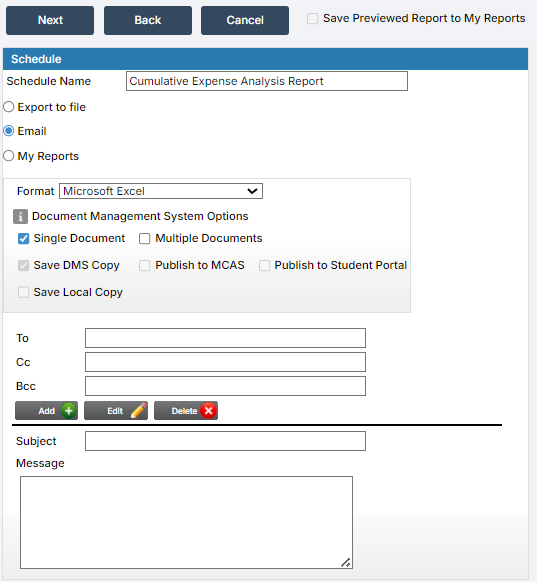The width and height of the screenshot is (537, 582).
Task: Click the Document Management System info icon
Action: click(x=20, y=216)
